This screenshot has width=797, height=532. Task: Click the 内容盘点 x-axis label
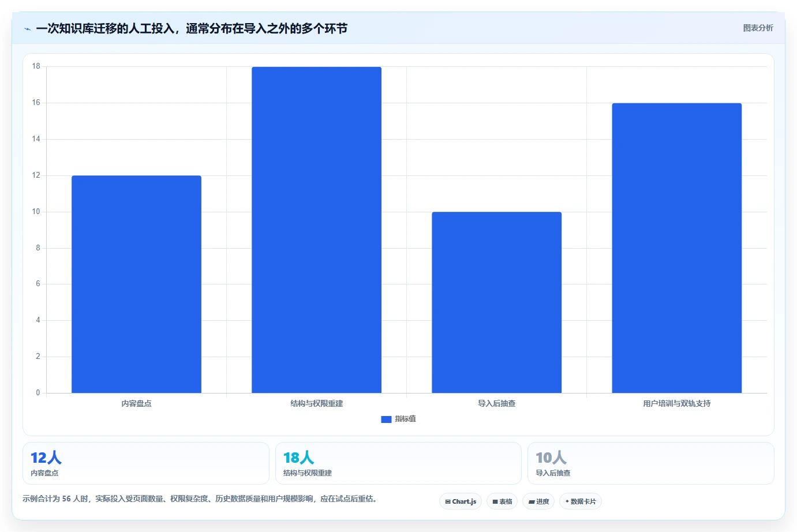click(x=136, y=403)
